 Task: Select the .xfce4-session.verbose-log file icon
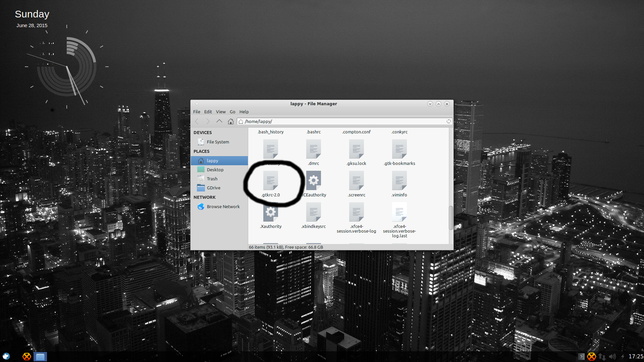[357, 212]
